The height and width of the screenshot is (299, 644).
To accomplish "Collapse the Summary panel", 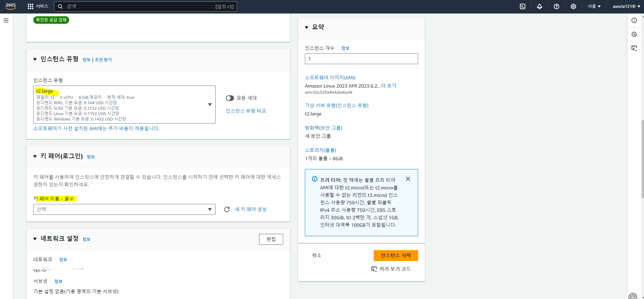I will 307,27.
